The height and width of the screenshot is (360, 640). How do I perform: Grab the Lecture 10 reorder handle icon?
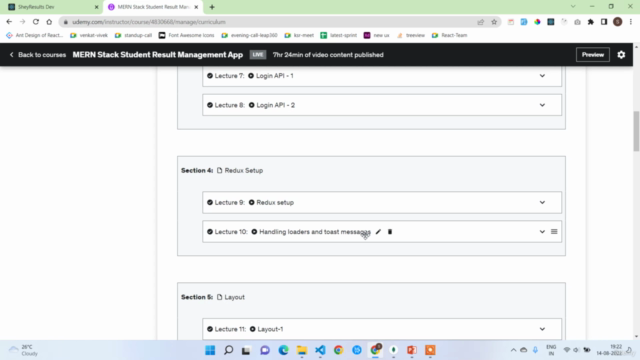click(554, 231)
